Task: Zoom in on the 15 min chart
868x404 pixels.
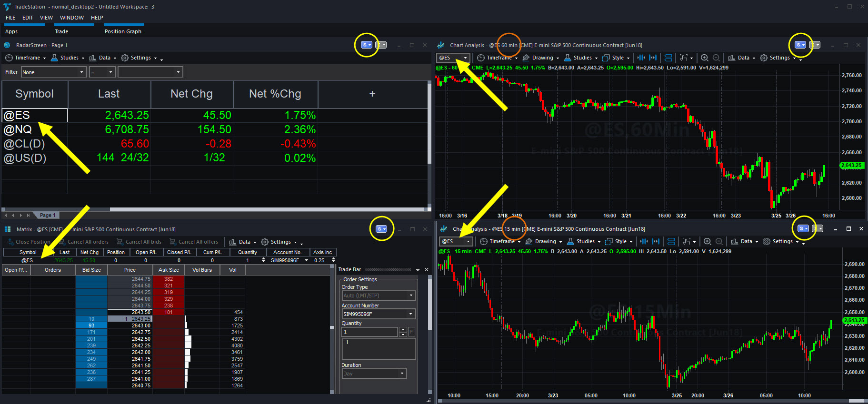Action: (x=708, y=241)
